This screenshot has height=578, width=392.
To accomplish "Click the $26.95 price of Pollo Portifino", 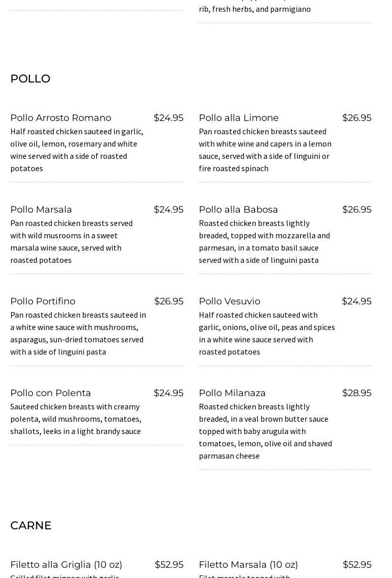I will pyautogui.click(x=169, y=301).
